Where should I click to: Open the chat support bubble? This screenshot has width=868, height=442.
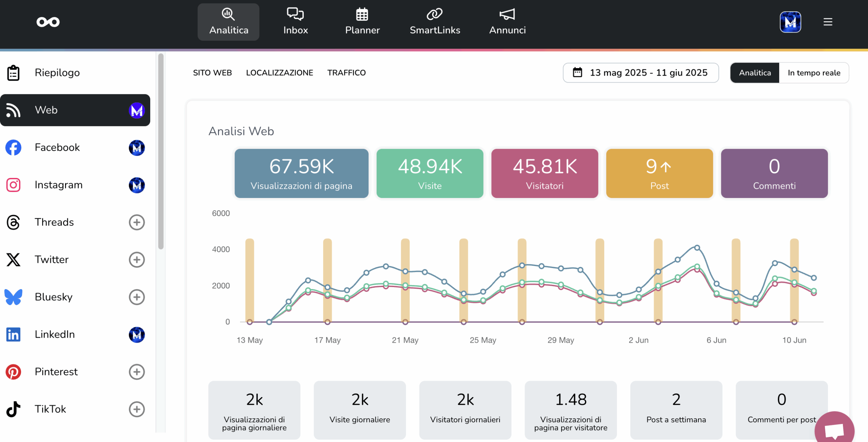click(834, 430)
